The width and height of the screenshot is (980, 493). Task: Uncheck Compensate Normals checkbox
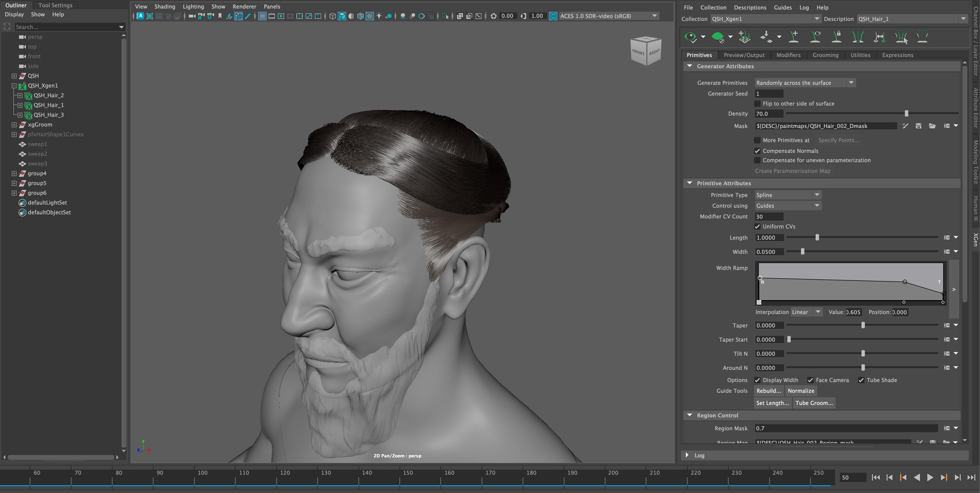coord(758,151)
